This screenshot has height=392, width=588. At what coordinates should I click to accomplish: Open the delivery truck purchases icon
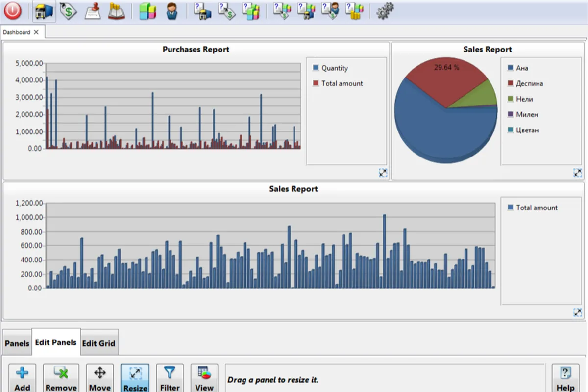pyautogui.click(x=44, y=11)
